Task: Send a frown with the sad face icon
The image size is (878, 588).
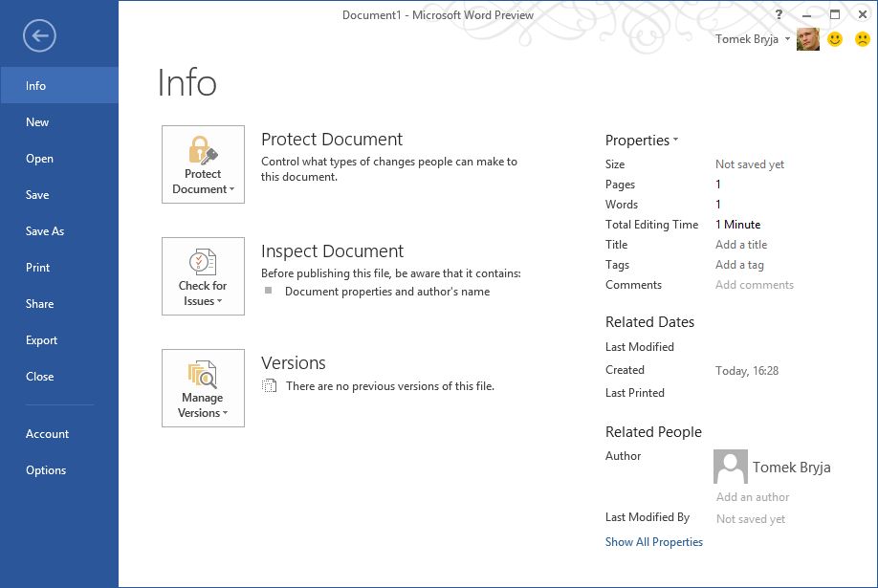Action: point(863,39)
